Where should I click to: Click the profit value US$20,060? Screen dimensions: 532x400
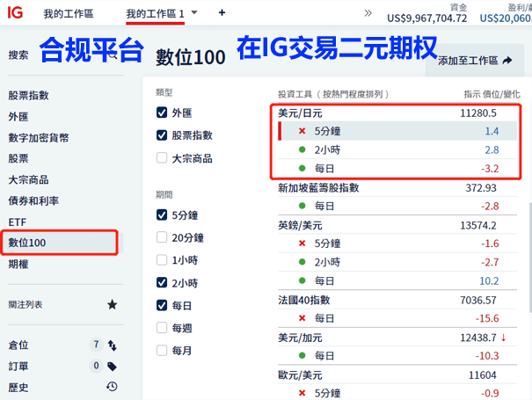(x=506, y=18)
